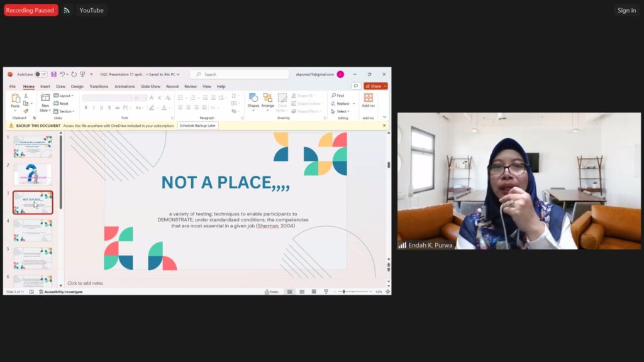
Task: Open the Slide Show tab
Action: pyautogui.click(x=150, y=86)
